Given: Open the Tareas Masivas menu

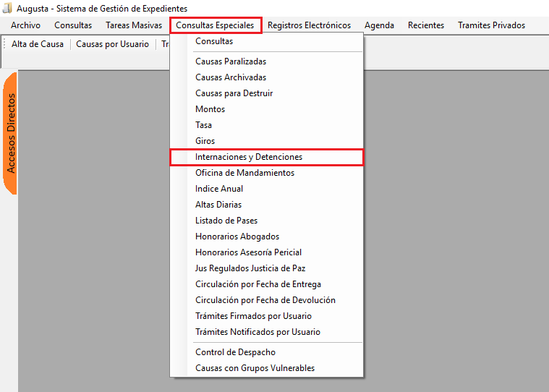Looking at the screenshot, I should (134, 25).
